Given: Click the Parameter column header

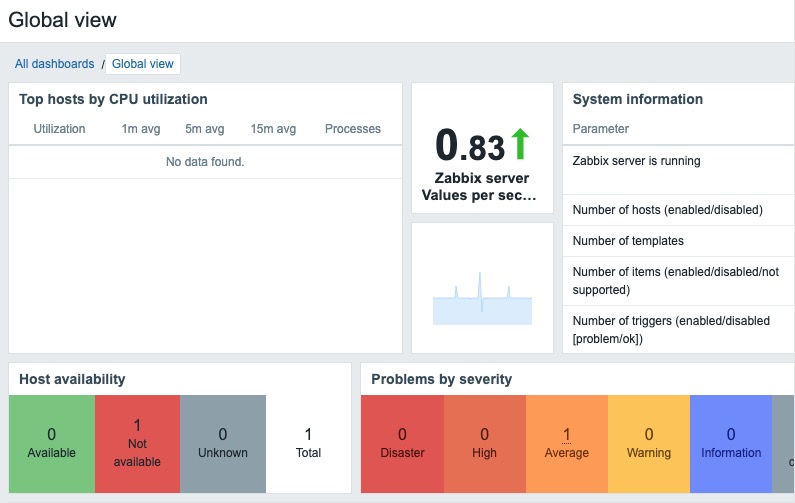Looking at the screenshot, I should pyautogui.click(x=600, y=129).
